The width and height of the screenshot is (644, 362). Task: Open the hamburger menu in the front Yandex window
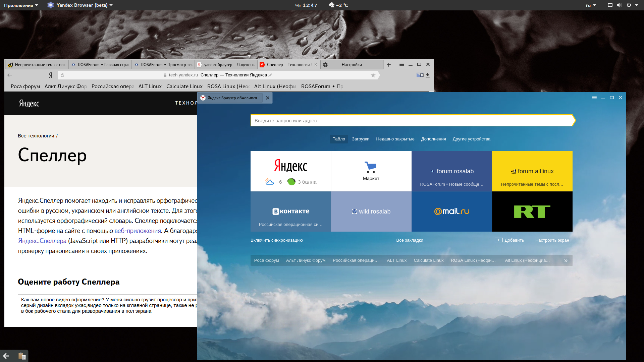pyautogui.click(x=594, y=98)
